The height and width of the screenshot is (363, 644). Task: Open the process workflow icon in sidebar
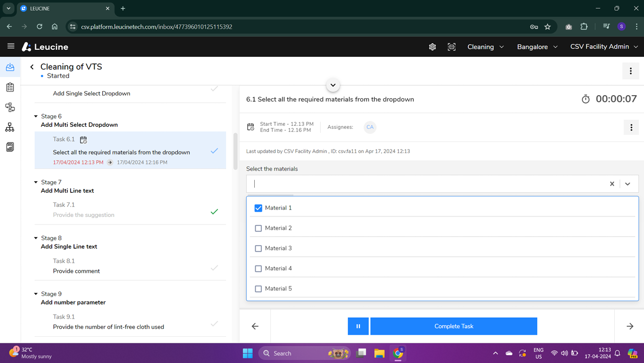10,107
